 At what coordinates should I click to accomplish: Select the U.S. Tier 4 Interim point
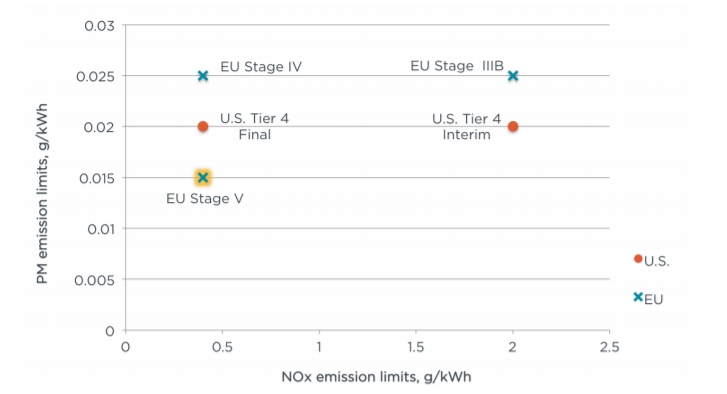(x=512, y=126)
